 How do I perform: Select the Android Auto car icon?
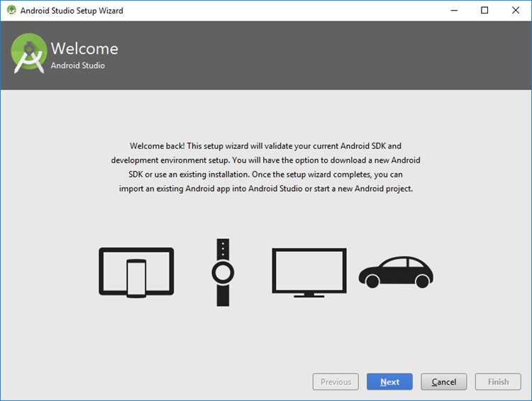396,273
